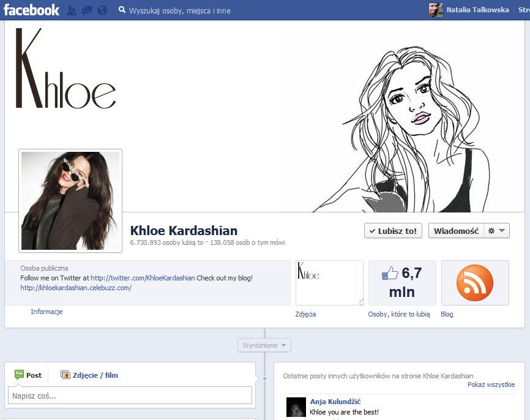Click the 'Lubisz to!' button

[393, 231]
